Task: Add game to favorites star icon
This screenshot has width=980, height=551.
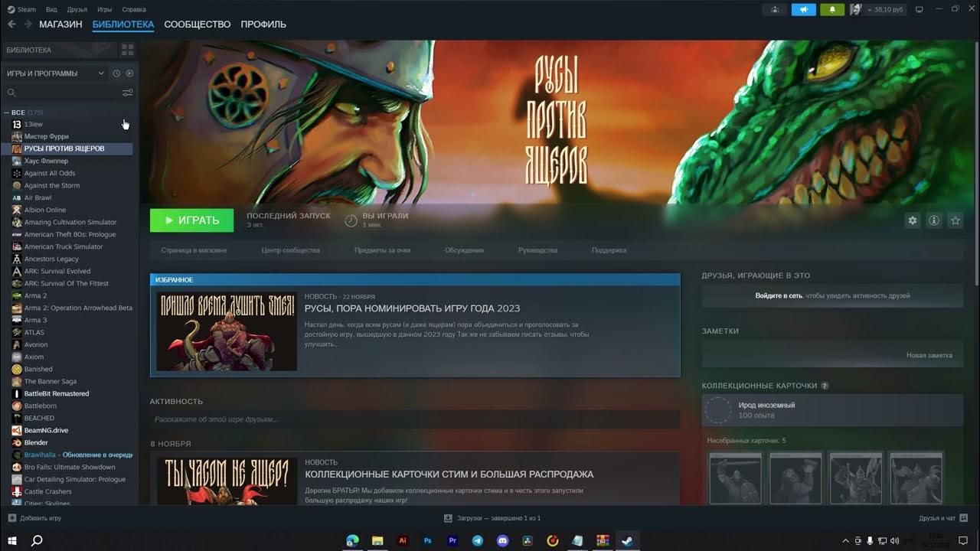Action: point(955,220)
